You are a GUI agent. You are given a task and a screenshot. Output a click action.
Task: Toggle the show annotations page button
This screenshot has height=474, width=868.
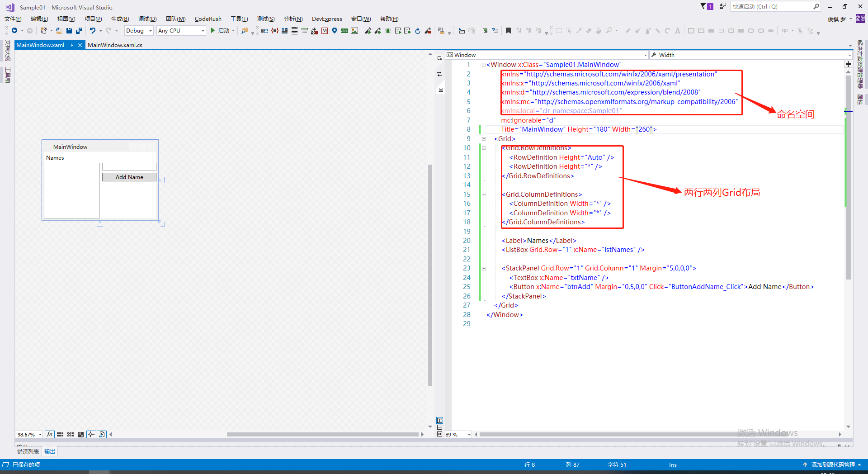pos(102,434)
